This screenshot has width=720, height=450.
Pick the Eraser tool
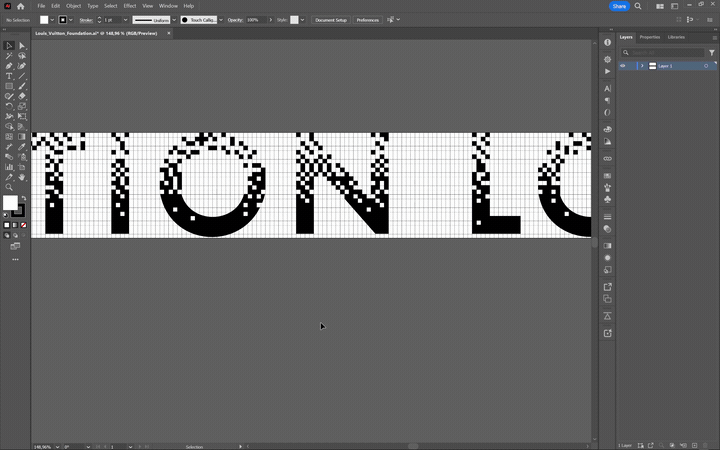point(22,96)
